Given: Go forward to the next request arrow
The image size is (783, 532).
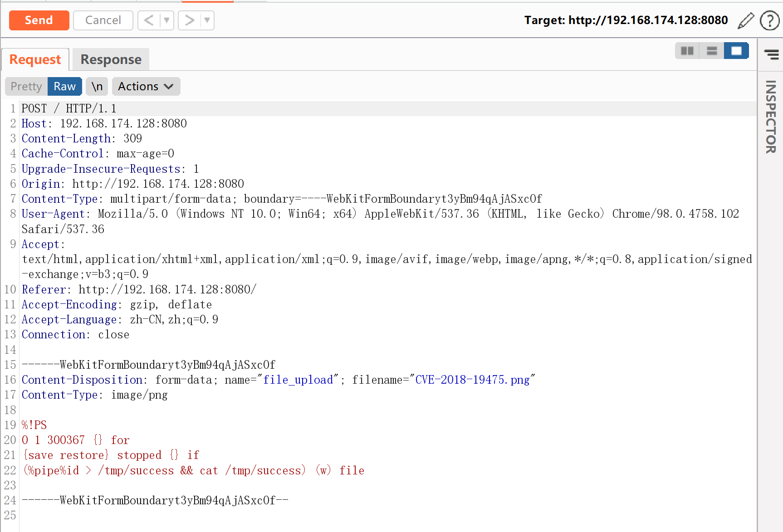Looking at the screenshot, I should pyautogui.click(x=188, y=20).
